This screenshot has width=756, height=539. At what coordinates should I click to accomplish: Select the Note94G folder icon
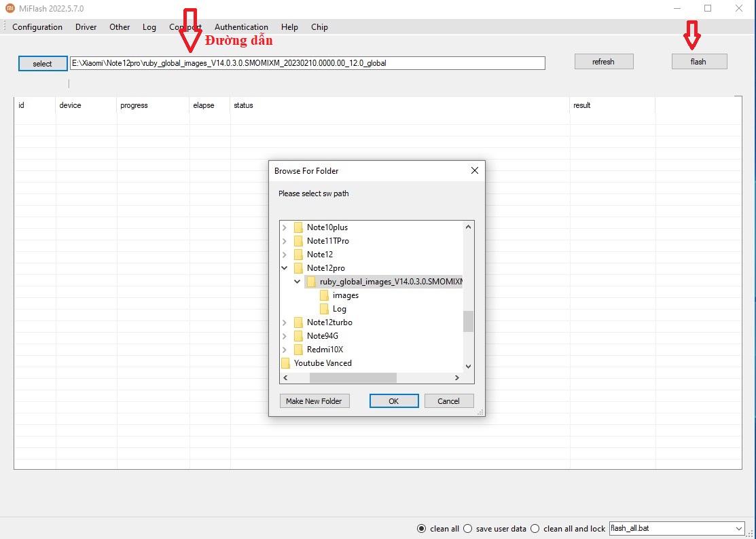coord(298,336)
